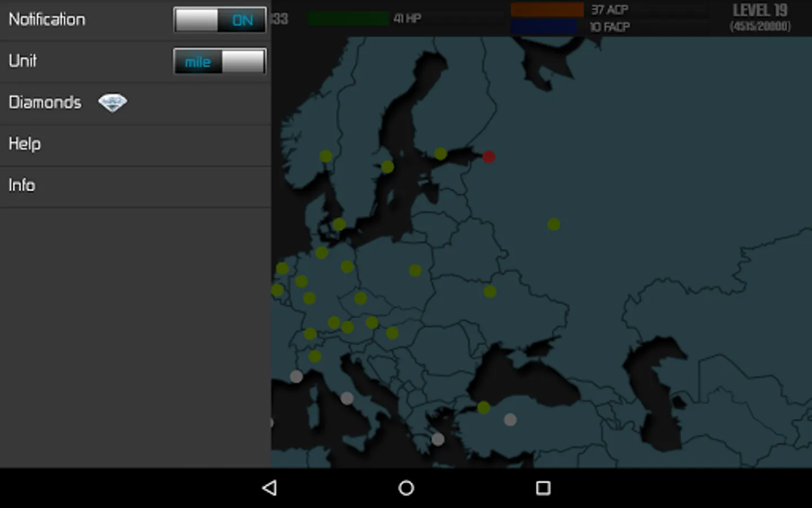The height and width of the screenshot is (508, 812).
Task: Select the green marker in central Russia
Action: coord(554,224)
